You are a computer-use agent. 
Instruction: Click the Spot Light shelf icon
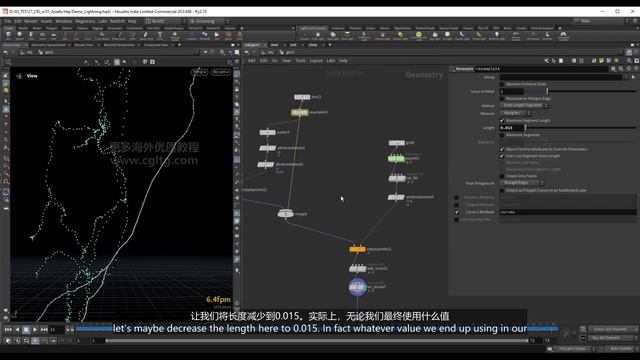pyautogui.click(x=333, y=36)
